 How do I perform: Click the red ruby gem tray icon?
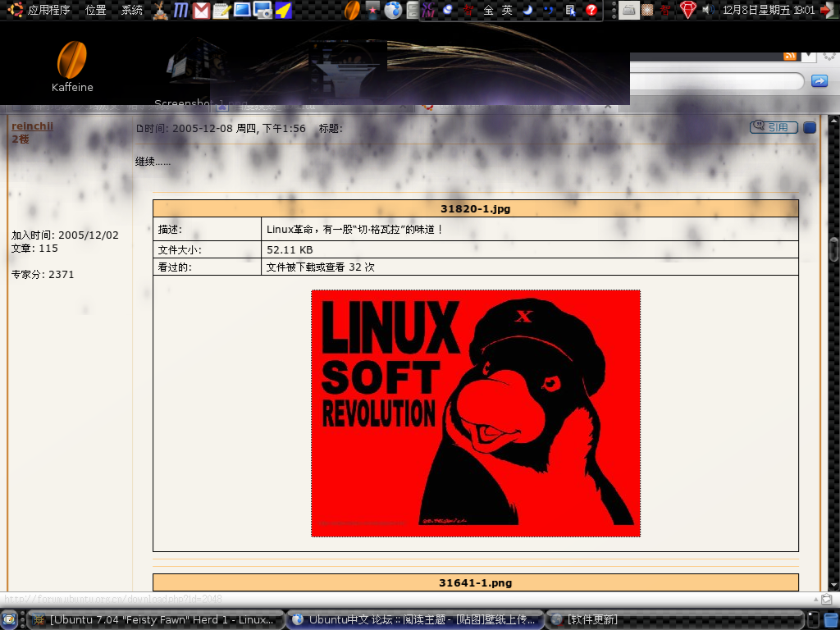(x=687, y=10)
